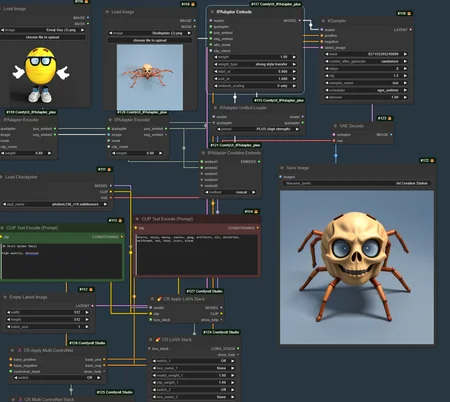The image size is (450, 402).
Task: Open the lora_name_1 dropdown set to None
Action: point(194,368)
